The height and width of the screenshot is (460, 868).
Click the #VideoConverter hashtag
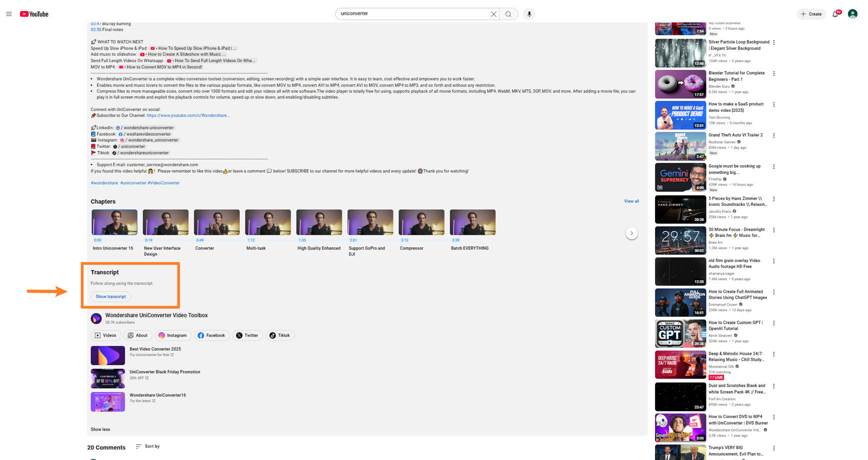point(163,183)
